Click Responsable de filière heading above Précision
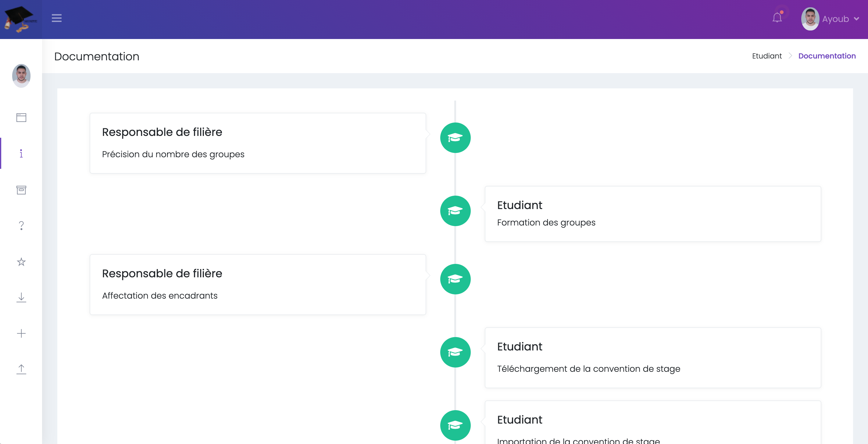This screenshot has height=444, width=868. coord(162,132)
